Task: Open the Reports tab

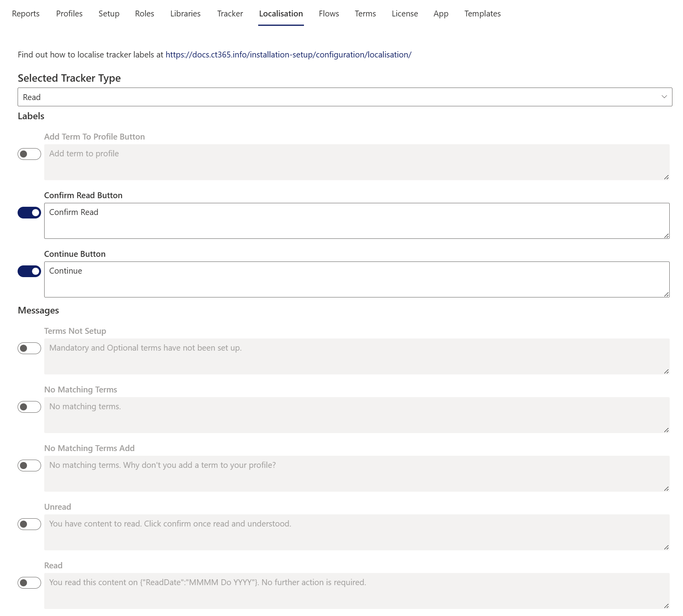Action: (26, 14)
